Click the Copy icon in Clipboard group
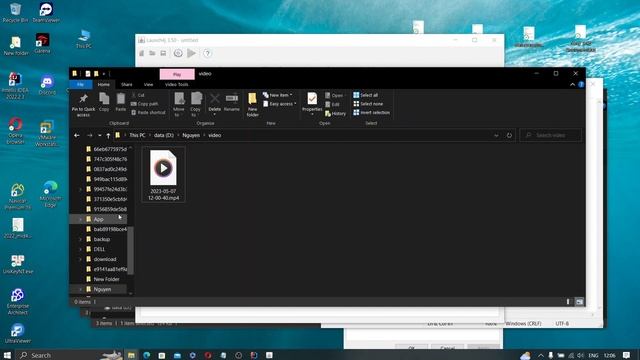640x360 pixels. tap(104, 102)
